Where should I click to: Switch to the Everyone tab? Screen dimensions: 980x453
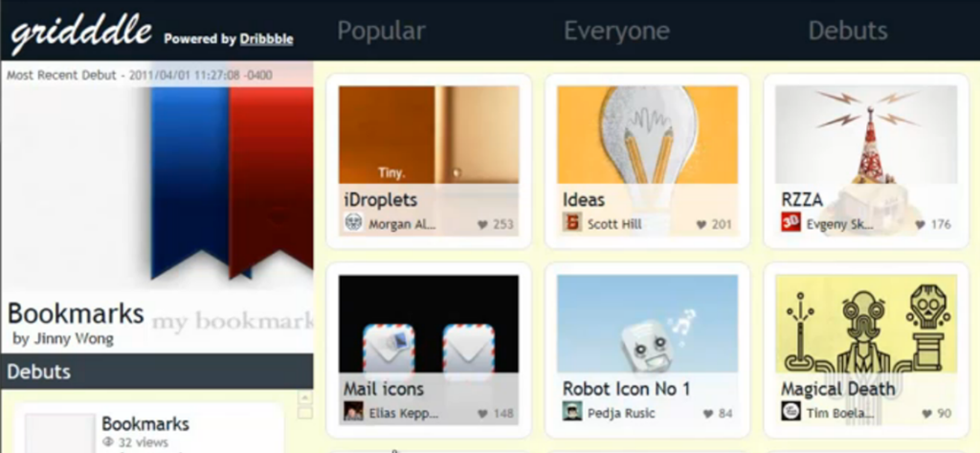click(x=616, y=31)
